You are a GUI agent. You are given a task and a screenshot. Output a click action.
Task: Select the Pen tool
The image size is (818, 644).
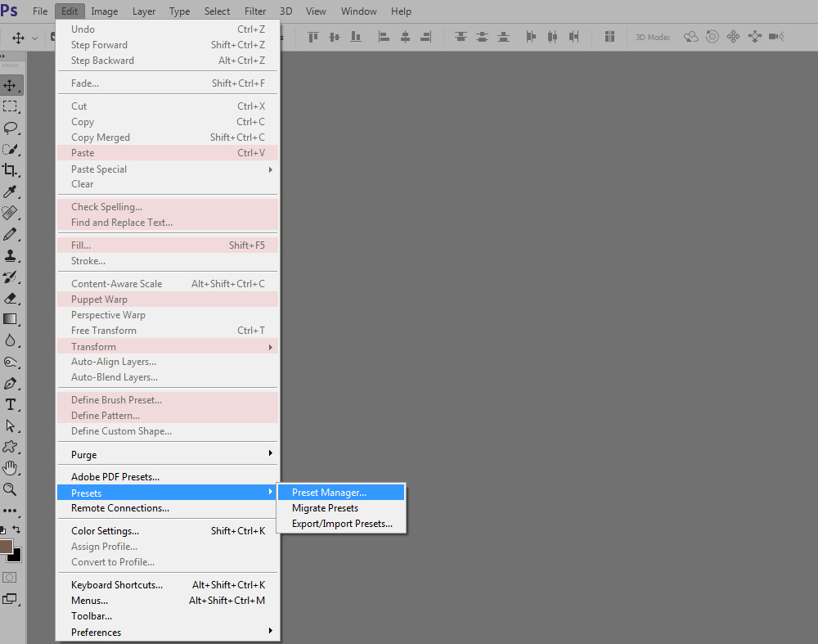[x=11, y=384]
